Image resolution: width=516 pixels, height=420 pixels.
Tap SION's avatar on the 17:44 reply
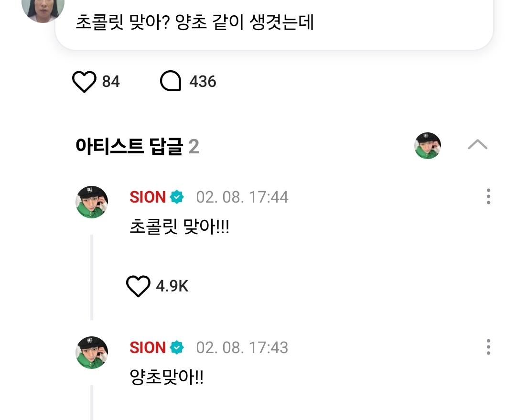click(92, 202)
